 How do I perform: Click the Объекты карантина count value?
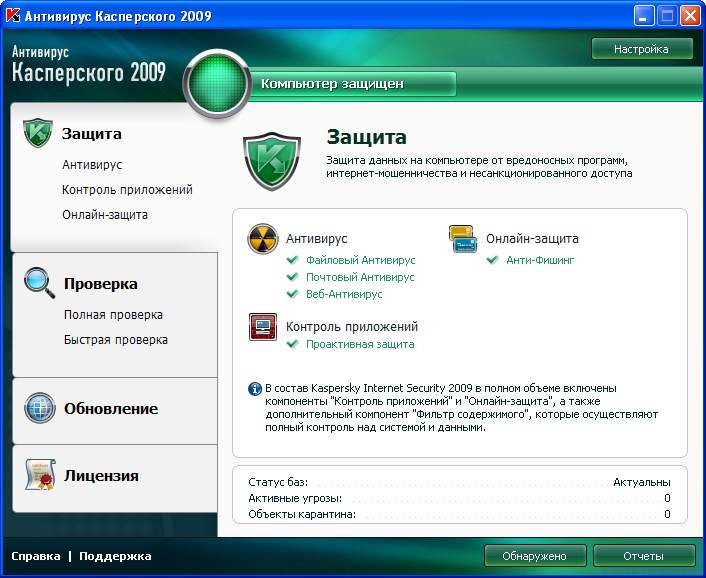[667, 514]
